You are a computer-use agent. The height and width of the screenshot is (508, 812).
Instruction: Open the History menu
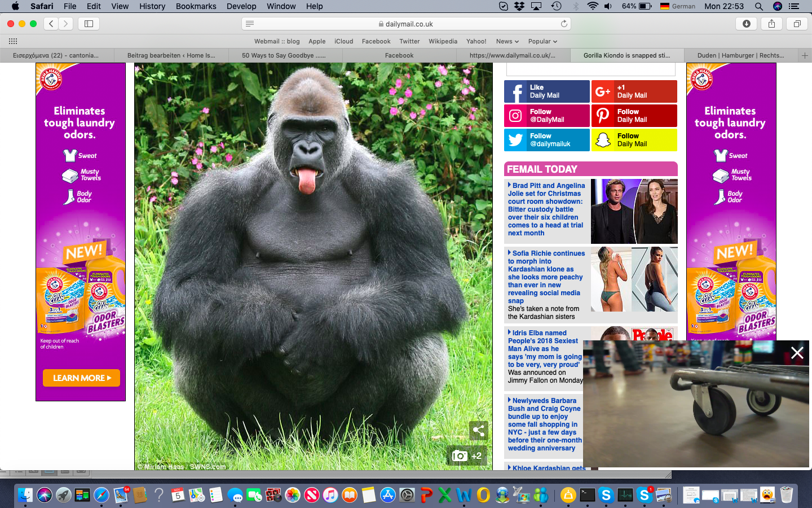[152, 6]
